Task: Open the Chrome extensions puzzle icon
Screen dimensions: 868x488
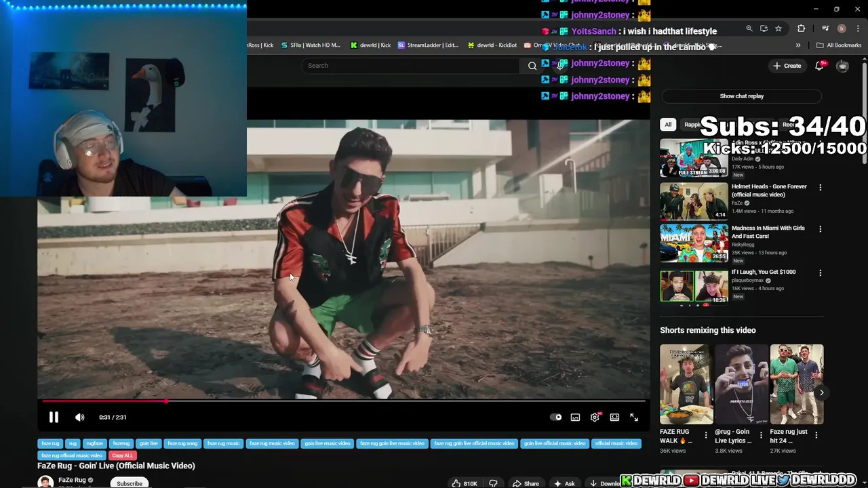Action: click(x=802, y=28)
